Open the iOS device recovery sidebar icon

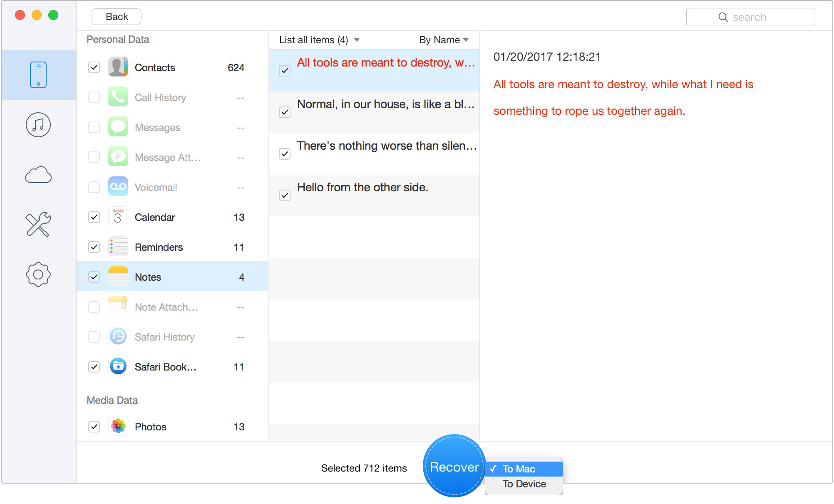[x=38, y=75]
